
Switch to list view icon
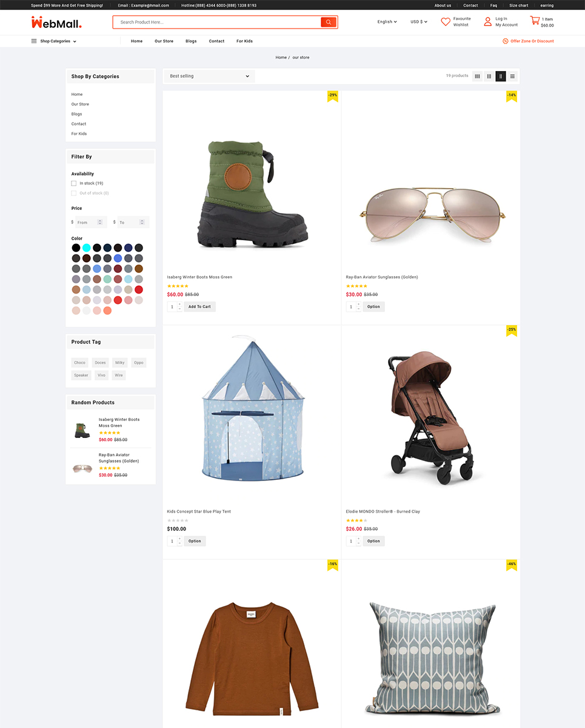(x=512, y=76)
